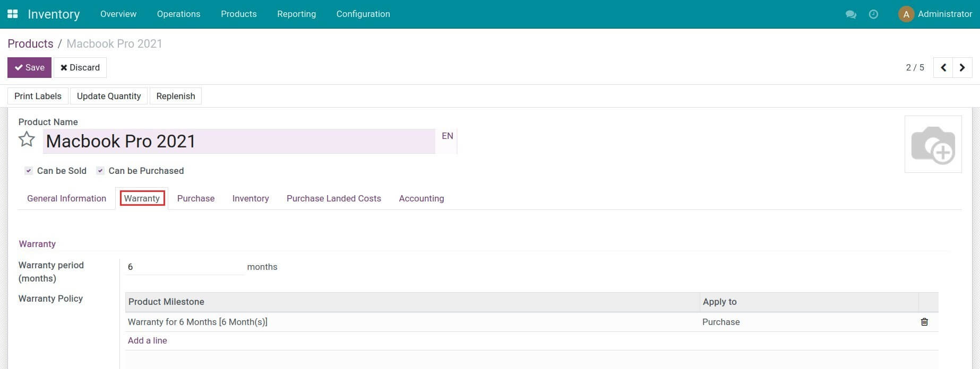This screenshot has height=369, width=980.
Task: Mark product as favorite with star
Action: point(27,139)
